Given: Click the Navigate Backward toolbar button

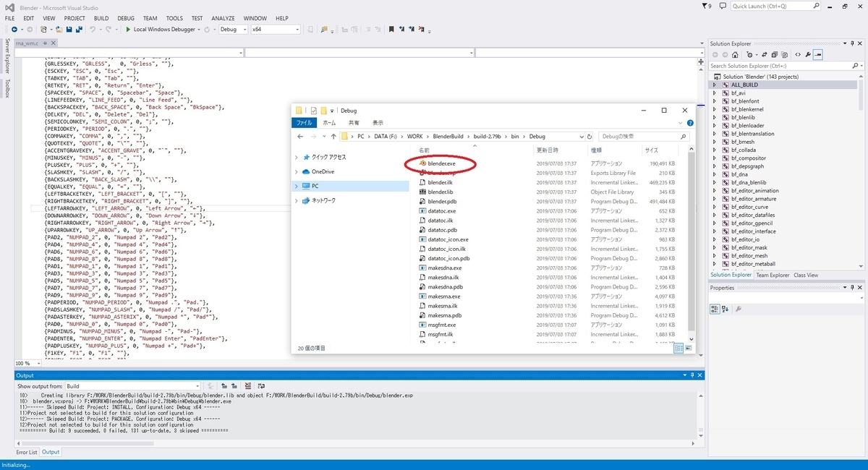Looking at the screenshot, I should pos(16,30).
